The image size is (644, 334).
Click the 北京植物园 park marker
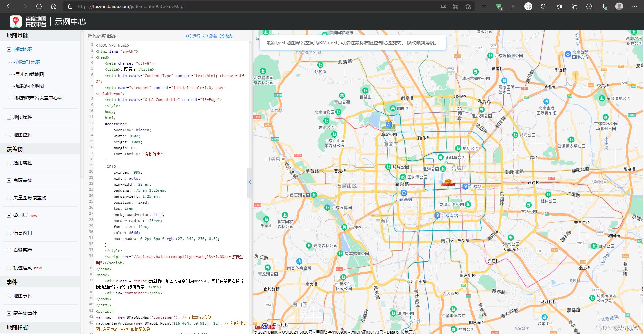pyautogui.click(x=338, y=112)
